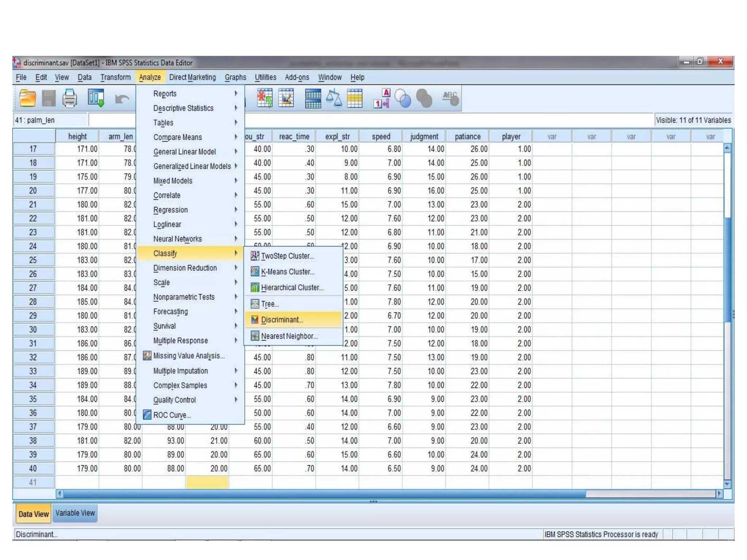Image resolution: width=747 pixels, height=560 pixels.
Task: Click the Split File toolbar icon
Action: click(x=313, y=98)
